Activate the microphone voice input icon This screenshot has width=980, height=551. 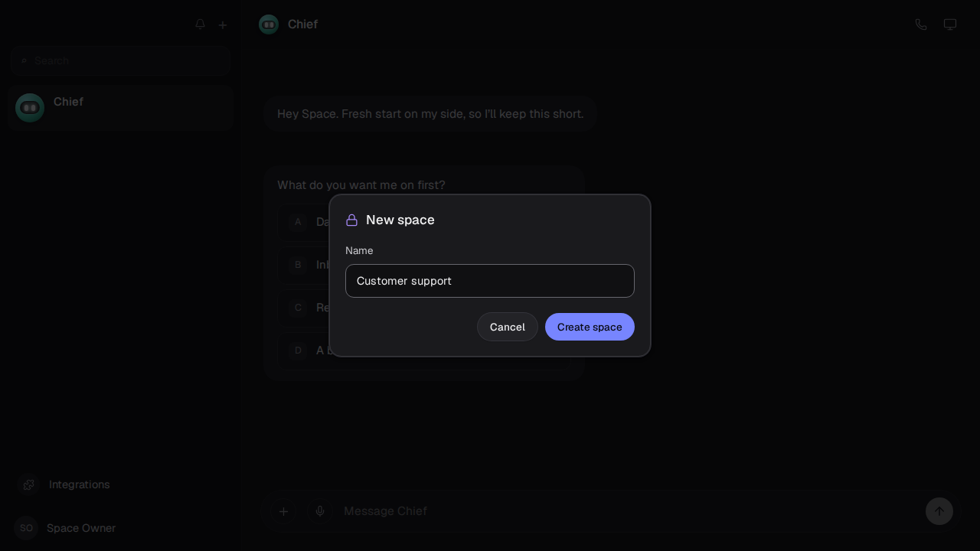[320, 511]
